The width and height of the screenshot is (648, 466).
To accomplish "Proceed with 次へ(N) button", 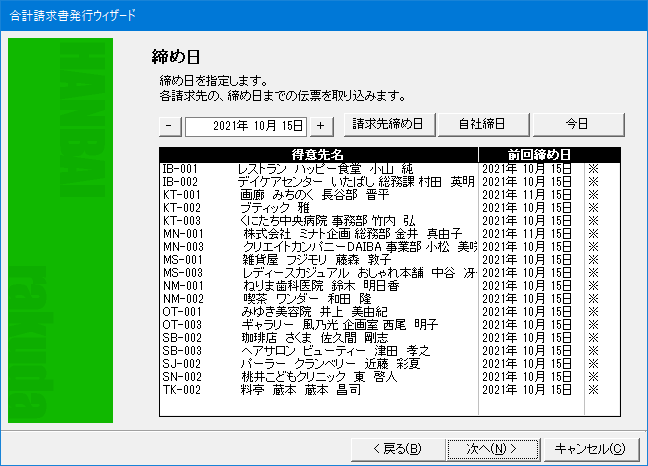I will (493, 449).
